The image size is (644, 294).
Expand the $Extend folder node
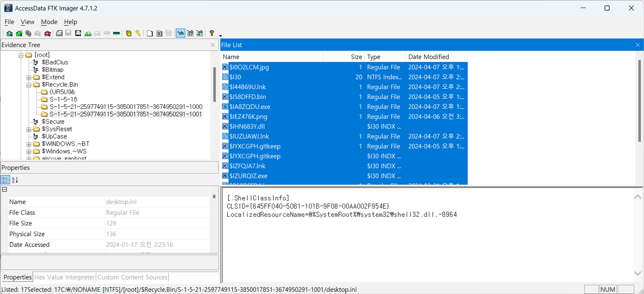[29, 78]
